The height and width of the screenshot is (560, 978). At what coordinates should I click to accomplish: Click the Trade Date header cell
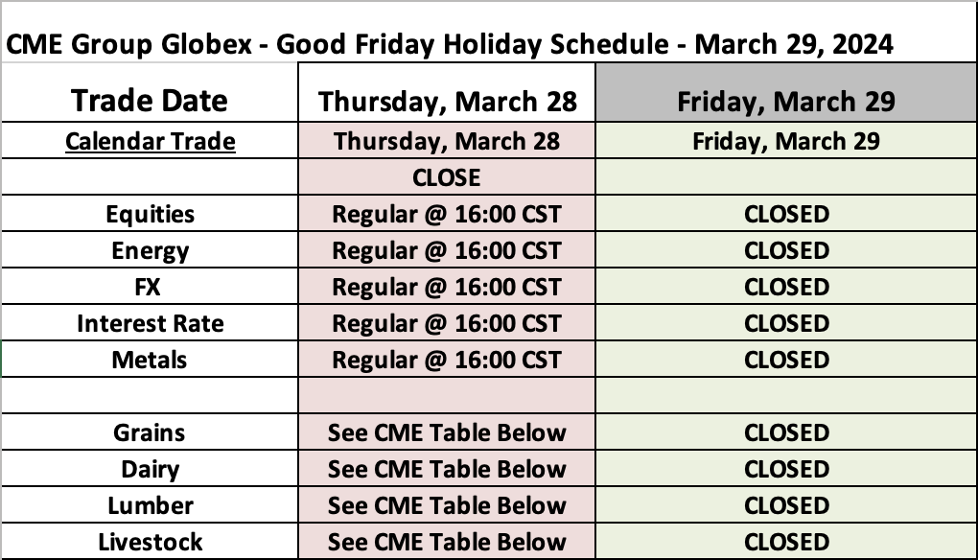(150, 101)
